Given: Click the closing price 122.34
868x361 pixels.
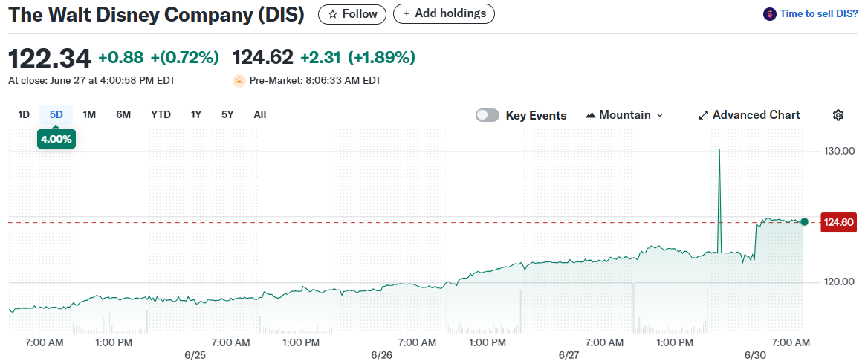Looking at the screenshot, I should [x=49, y=58].
